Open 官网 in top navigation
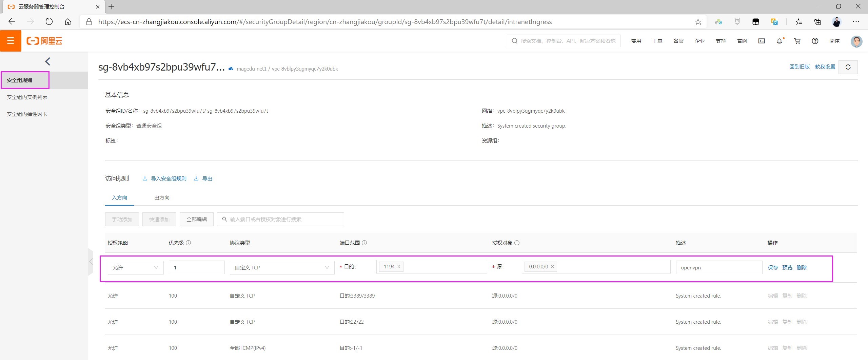Viewport: 868px width, 360px height. click(742, 41)
